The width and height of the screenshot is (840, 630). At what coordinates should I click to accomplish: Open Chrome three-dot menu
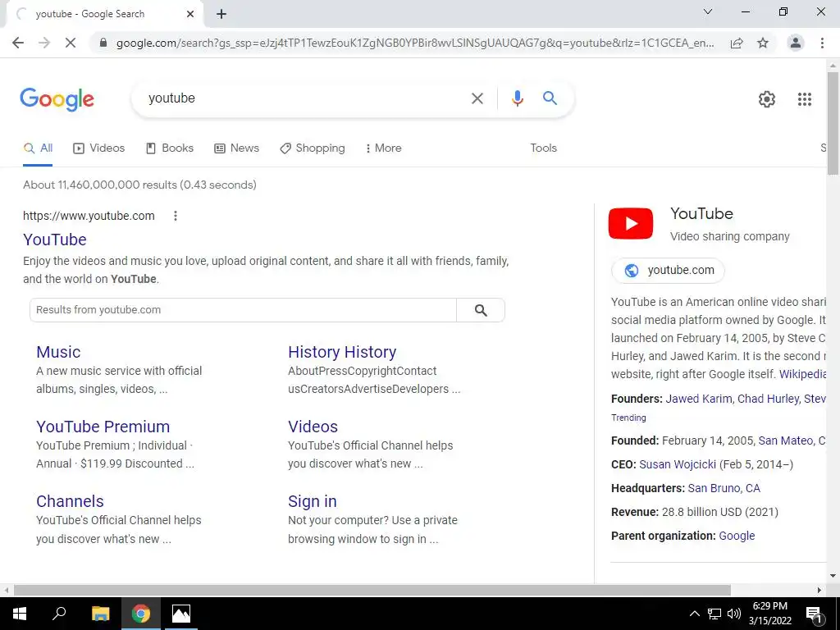(822, 43)
